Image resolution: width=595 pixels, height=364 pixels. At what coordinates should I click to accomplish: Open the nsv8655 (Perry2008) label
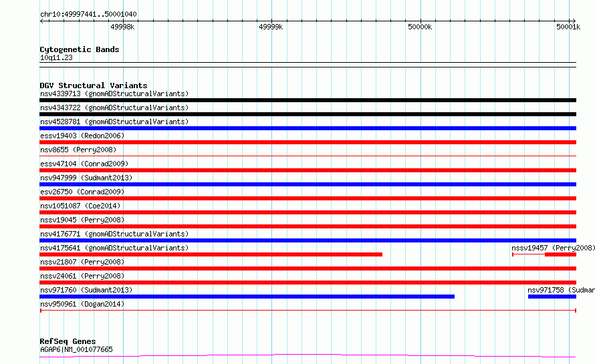click(x=78, y=150)
